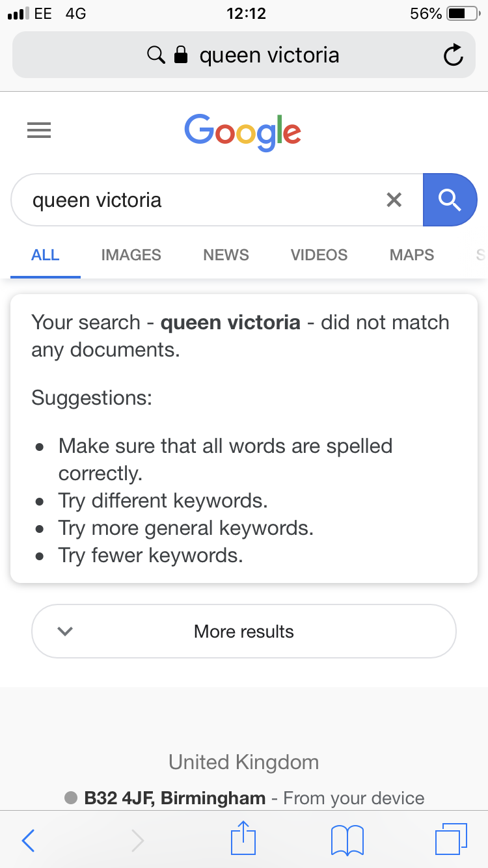Tap the Safari reload page icon
Image resolution: width=488 pixels, height=868 pixels.
(453, 55)
